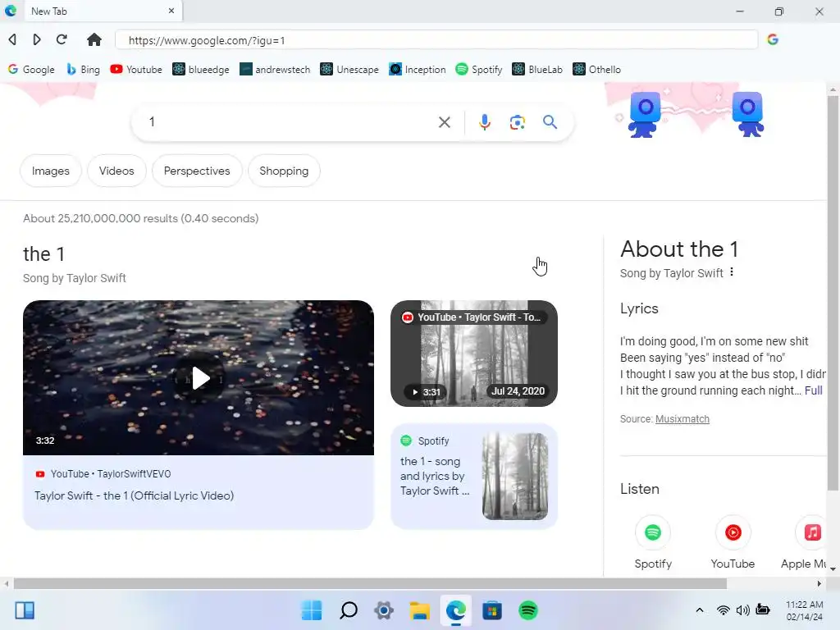This screenshot has height=630, width=840.
Task: Go forward with the browser forward arrow
Action: pos(36,39)
